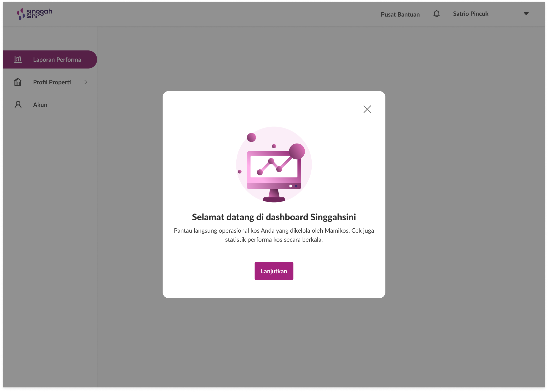Image resolution: width=548 pixels, height=392 pixels.
Task: Click Satrio Pincuk account name
Action: [x=470, y=14]
